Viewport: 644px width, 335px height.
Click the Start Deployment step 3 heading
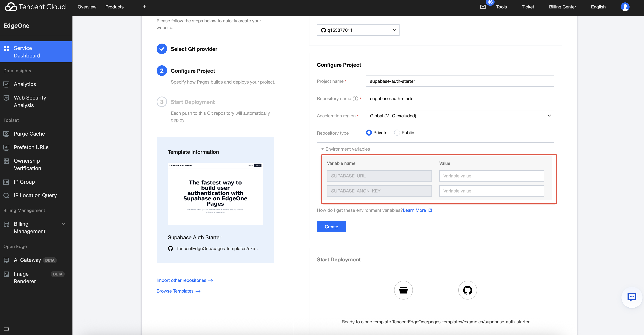pos(192,102)
